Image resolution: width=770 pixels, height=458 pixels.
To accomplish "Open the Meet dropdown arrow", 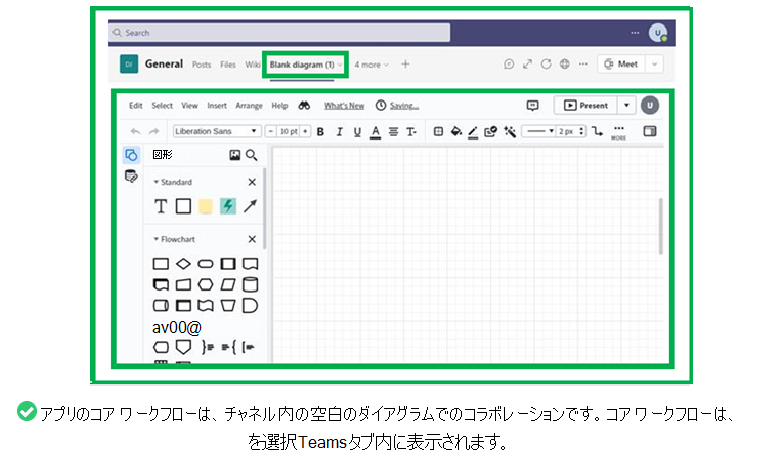I will (x=654, y=64).
